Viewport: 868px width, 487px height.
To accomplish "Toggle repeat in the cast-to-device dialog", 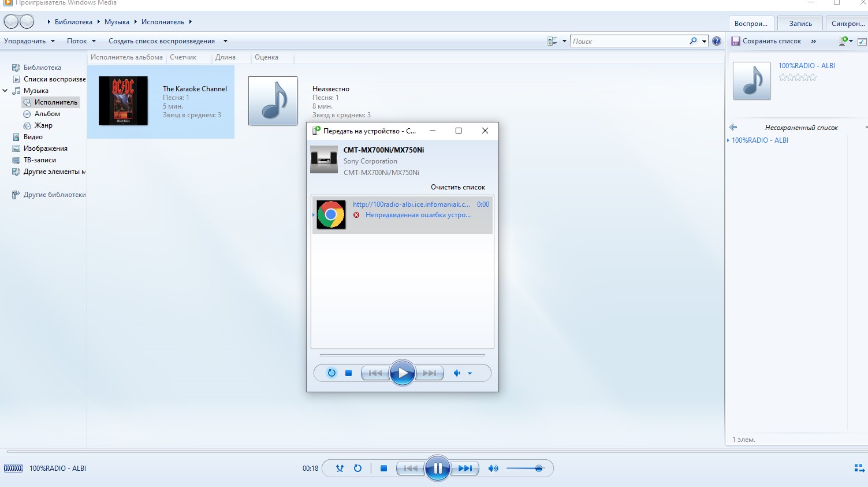I will (x=331, y=373).
